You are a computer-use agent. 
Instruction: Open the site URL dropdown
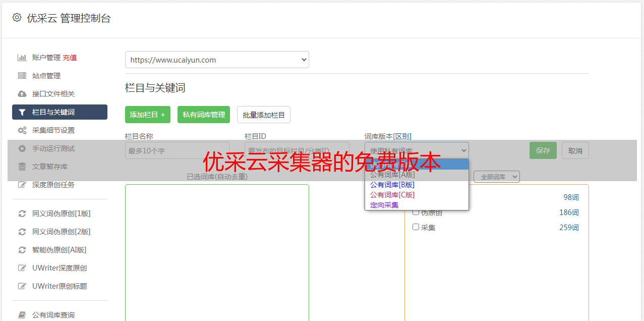coord(217,60)
